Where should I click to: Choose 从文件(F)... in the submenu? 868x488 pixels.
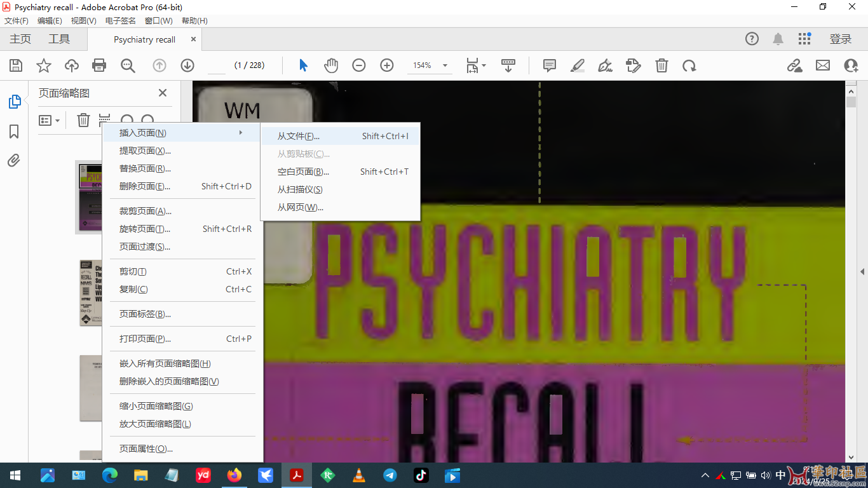(x=341, y=136)
